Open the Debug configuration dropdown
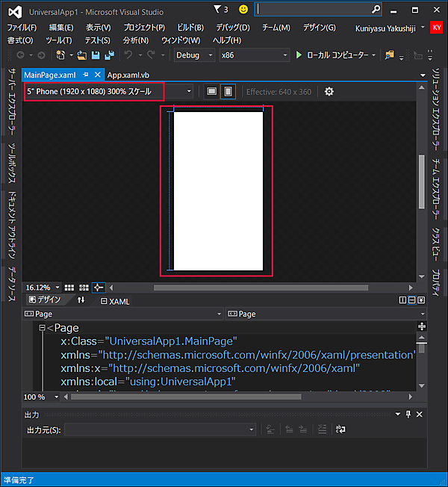 tap(194, 55)
